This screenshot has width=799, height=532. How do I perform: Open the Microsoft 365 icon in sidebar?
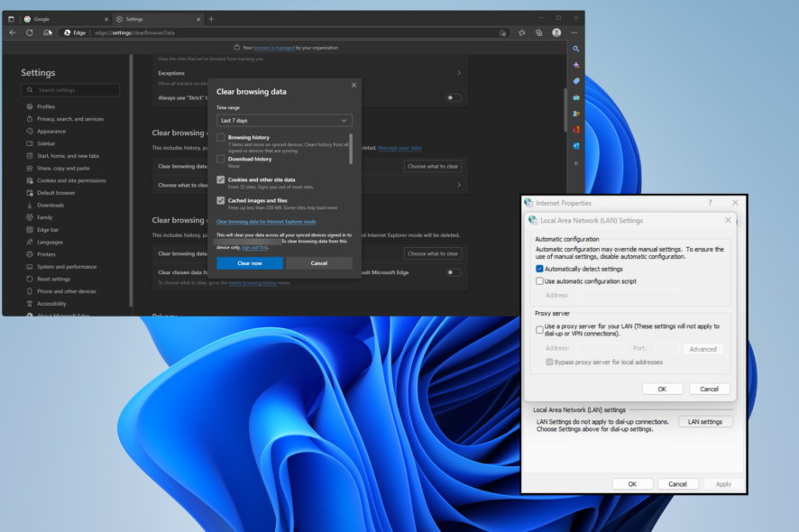click(x=576, y=129)
